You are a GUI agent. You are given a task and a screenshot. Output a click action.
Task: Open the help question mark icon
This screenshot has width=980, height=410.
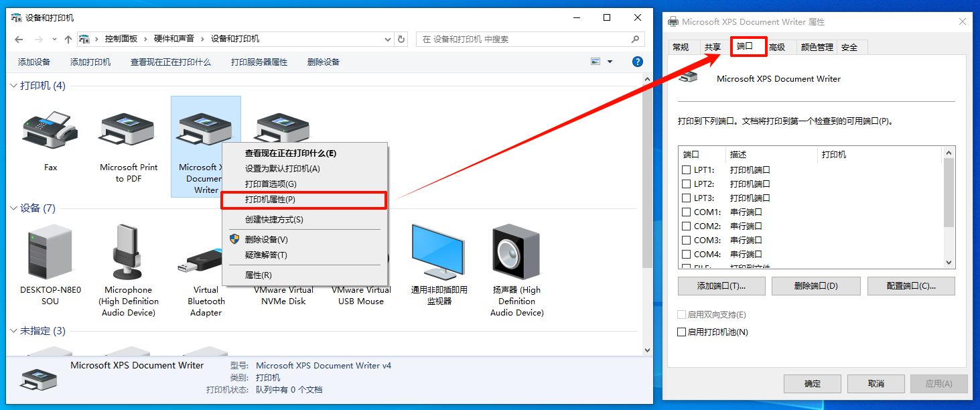click(x=638, y=62)
